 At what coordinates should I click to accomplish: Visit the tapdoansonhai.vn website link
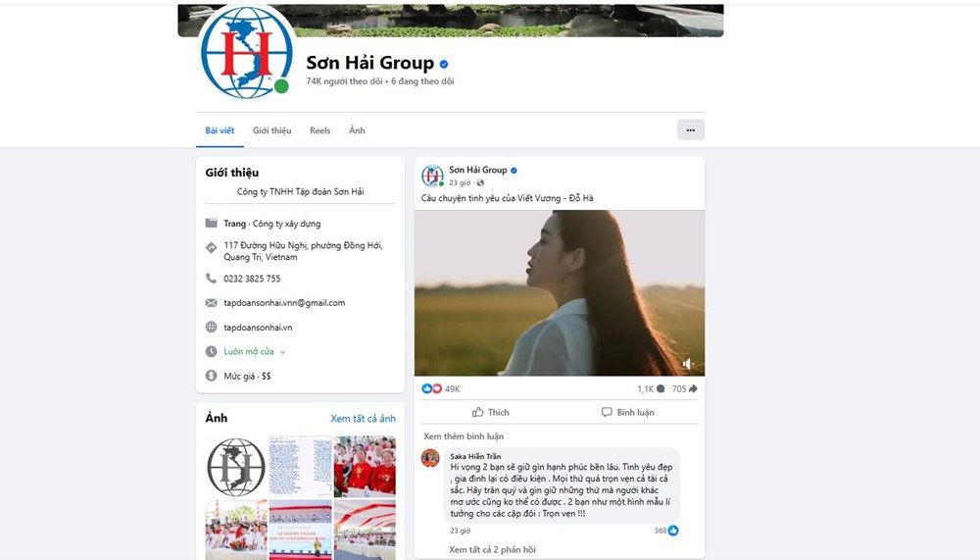coord(258,328)
